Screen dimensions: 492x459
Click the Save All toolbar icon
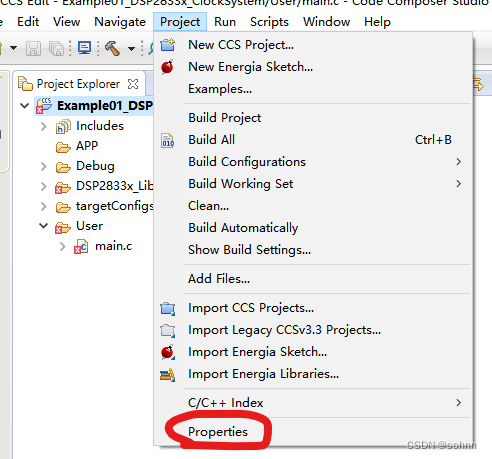[x=56, y=48]
